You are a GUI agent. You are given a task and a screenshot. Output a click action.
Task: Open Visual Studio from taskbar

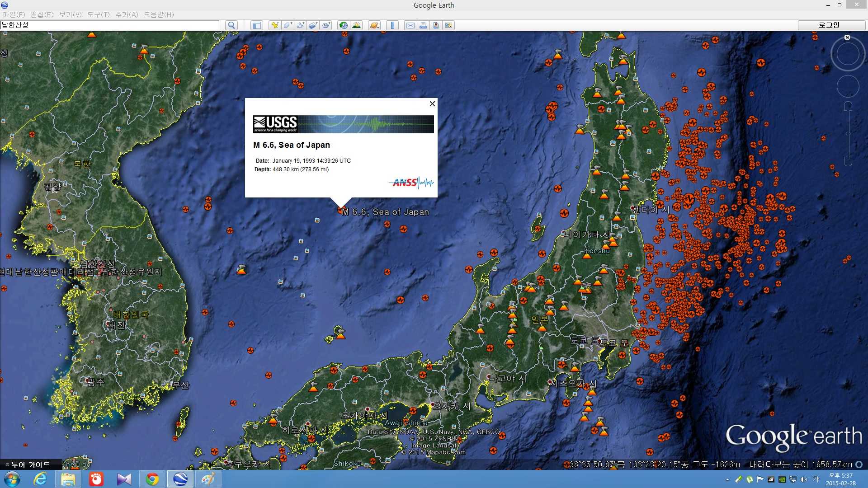coord(124,479)
